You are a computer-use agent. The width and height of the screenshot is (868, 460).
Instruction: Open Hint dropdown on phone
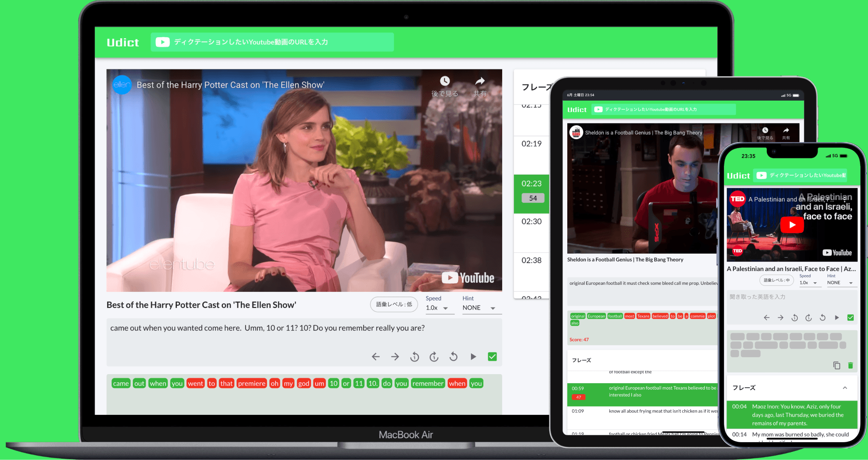(x=840, y=283)
